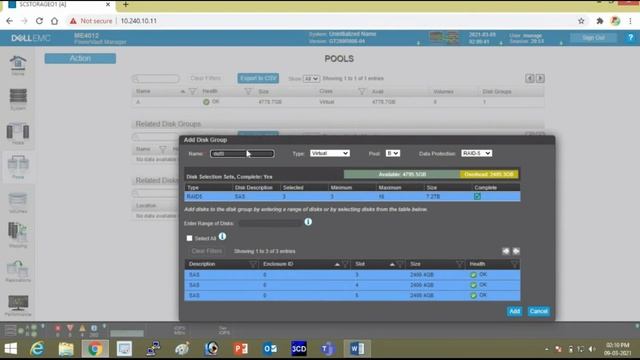Image resolution: width=640 pixels, height=360 pixels.
Task: Open the Volumes section in the sidebar
Action: coord(18,202)
